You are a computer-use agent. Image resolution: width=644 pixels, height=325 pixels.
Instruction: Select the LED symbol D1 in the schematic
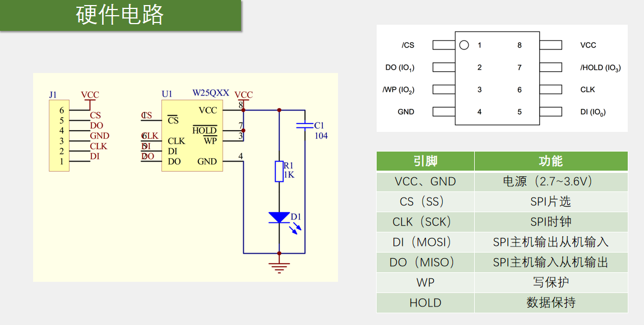pyautogui.click(x=279, y=218)
